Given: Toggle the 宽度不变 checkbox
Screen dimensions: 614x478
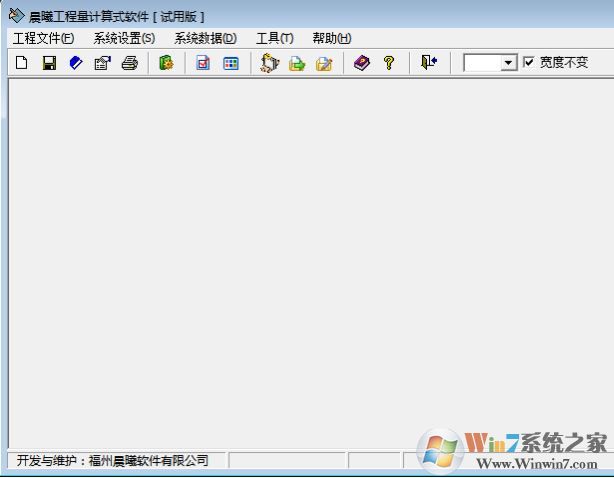Looking at the screenshot, I should (x=529, y=62).
